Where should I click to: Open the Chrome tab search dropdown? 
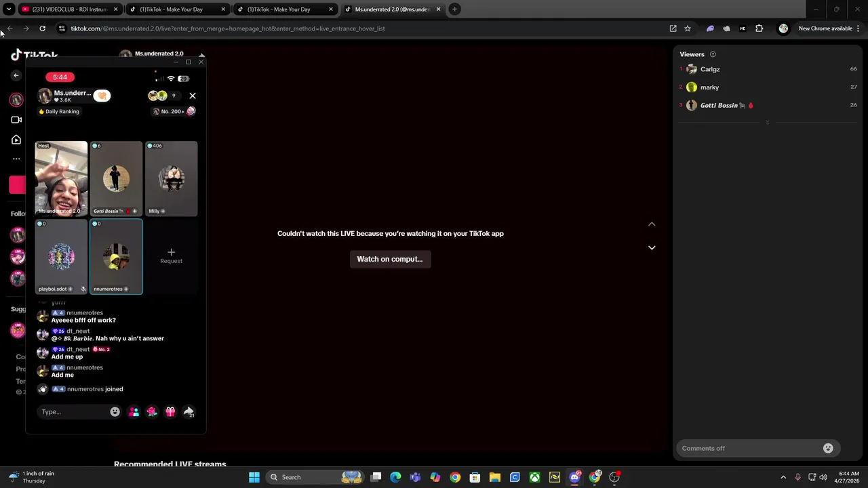coord(9,9)
